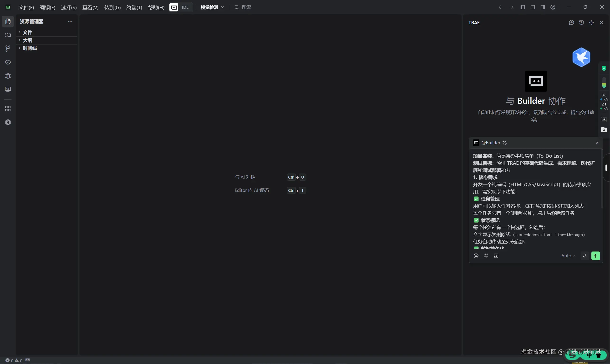This screenshot has height=364, width=610.
Task: Open the 视觉检测 project dropdown
Action: (x=212, y=7)
